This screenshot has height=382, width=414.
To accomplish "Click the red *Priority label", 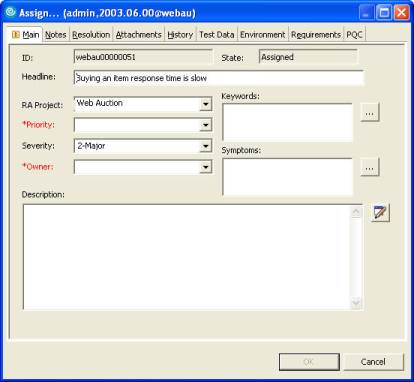I will click(x=38, y=125).
